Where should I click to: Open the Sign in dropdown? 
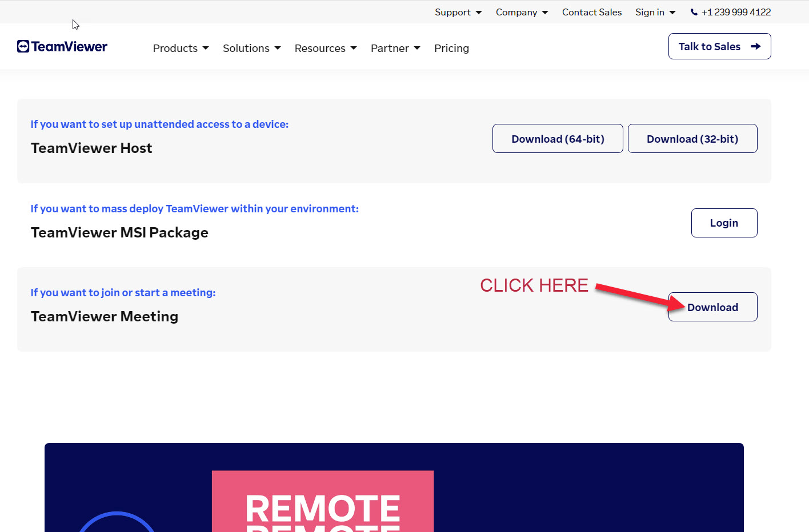[x=655, y=12]
